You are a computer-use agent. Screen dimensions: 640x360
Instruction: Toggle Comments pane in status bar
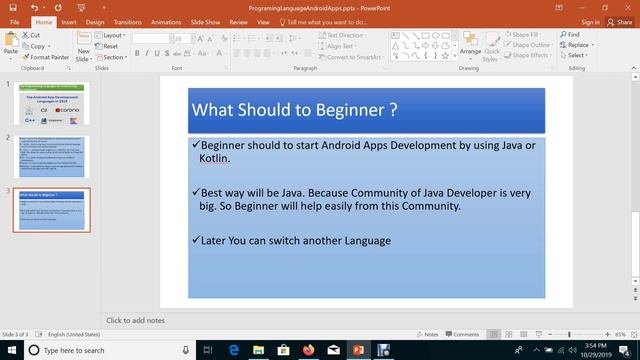[462, 334]
